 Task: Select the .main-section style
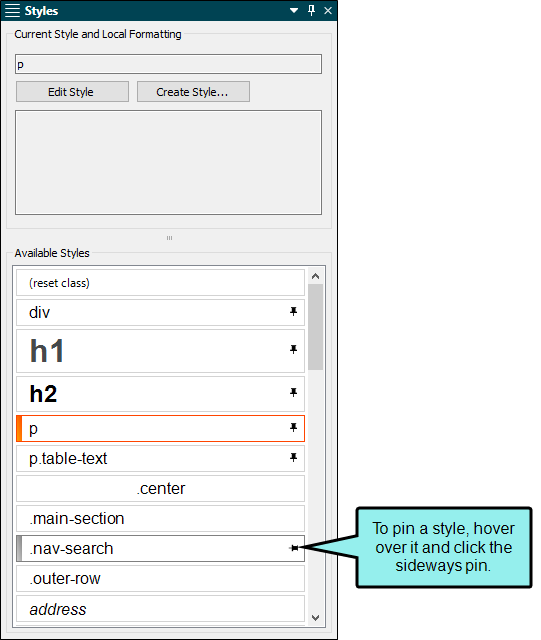[160, 518]
